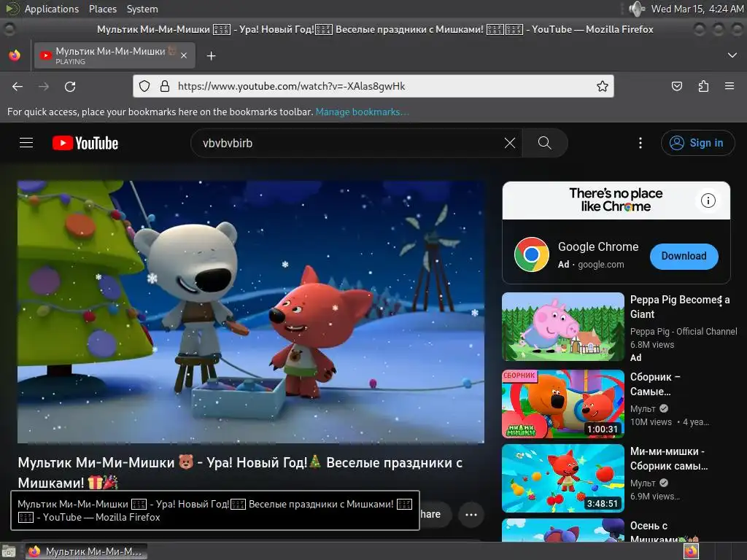Open the Peppa Pig Becomes a Giant thumbnail
The width and height of the screenshot is (747, 560).
563,327
